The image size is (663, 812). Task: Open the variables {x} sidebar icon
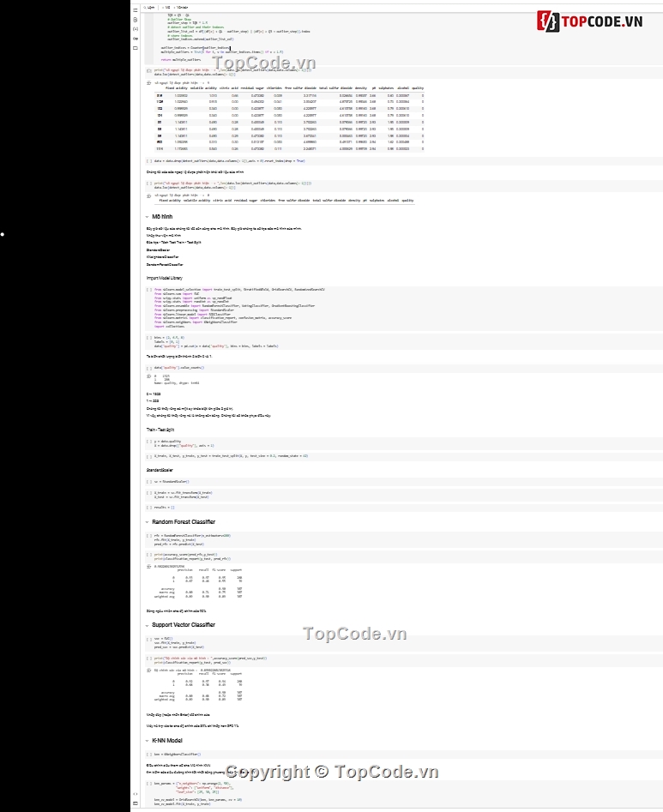click(x=136, y=29)
